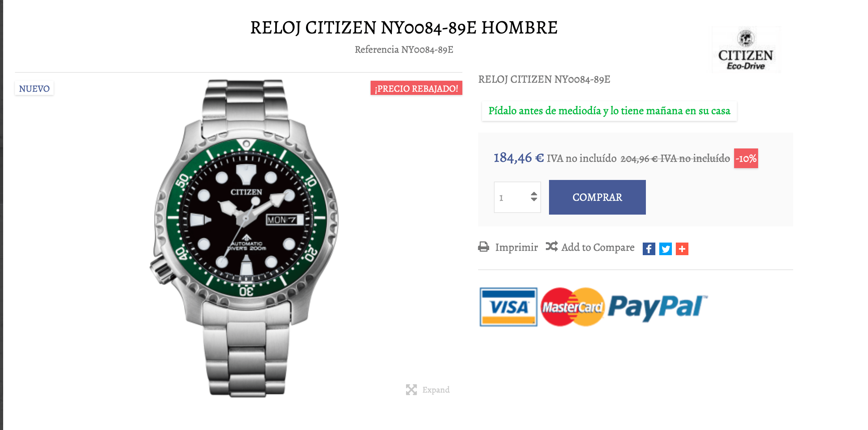Open the red plus share icon
The height and width of the screenshot is (430, 868).
point(682,249)
